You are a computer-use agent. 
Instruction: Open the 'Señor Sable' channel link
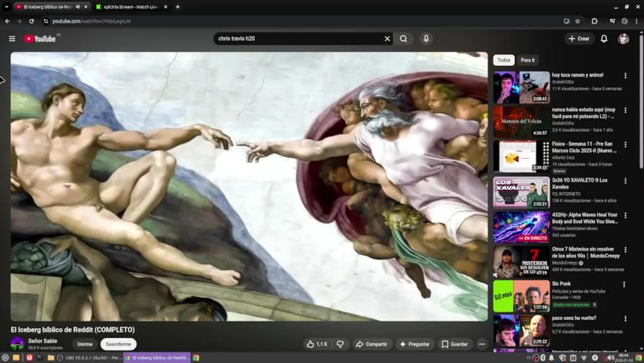tap(43, 341)
